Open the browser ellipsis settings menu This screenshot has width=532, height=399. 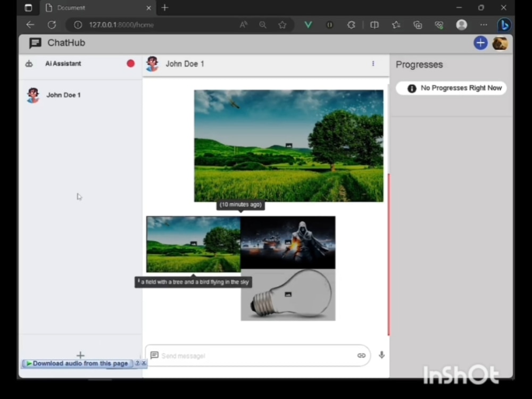(x=484, y=24)
